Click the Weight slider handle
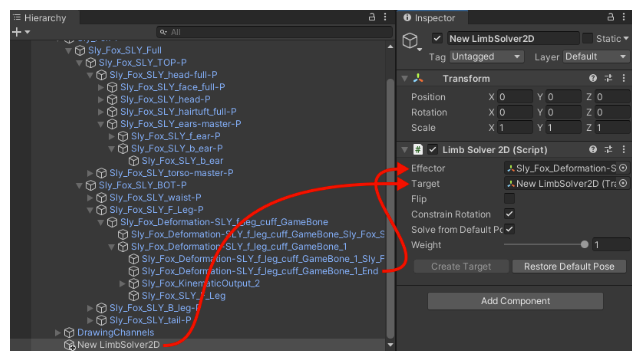The height and width of the screenshot is (361, 642). point(584,245)
